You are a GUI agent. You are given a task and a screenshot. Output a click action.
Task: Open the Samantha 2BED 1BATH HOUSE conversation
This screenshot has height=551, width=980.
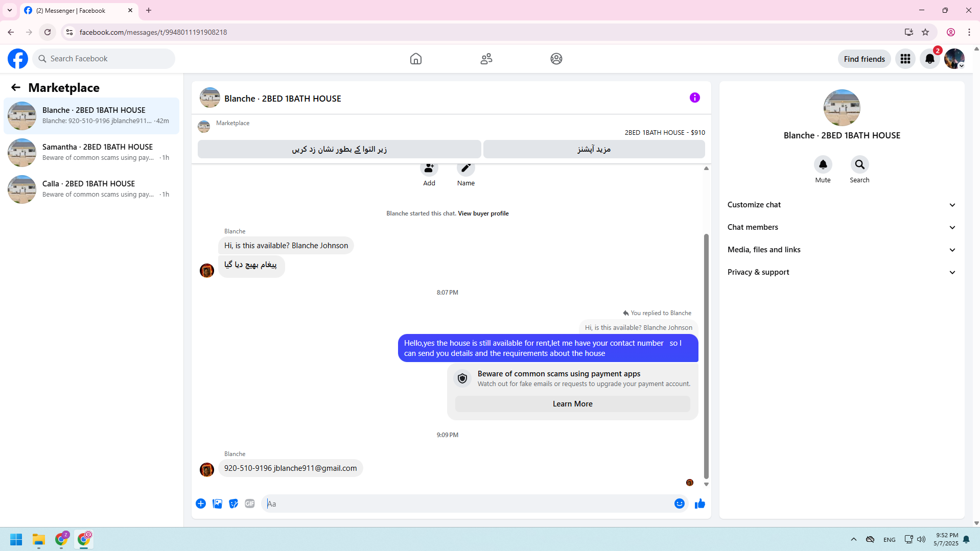click(91, 153)
